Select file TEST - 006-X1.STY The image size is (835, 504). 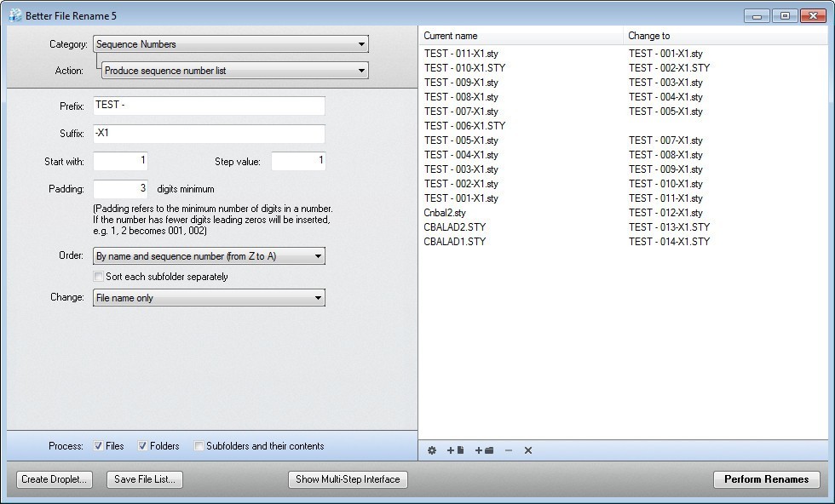click(x=464, y=126)
